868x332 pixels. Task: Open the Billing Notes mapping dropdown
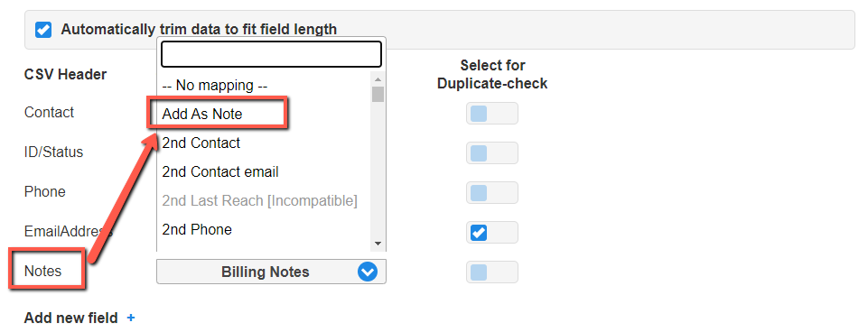coord(271,272)
